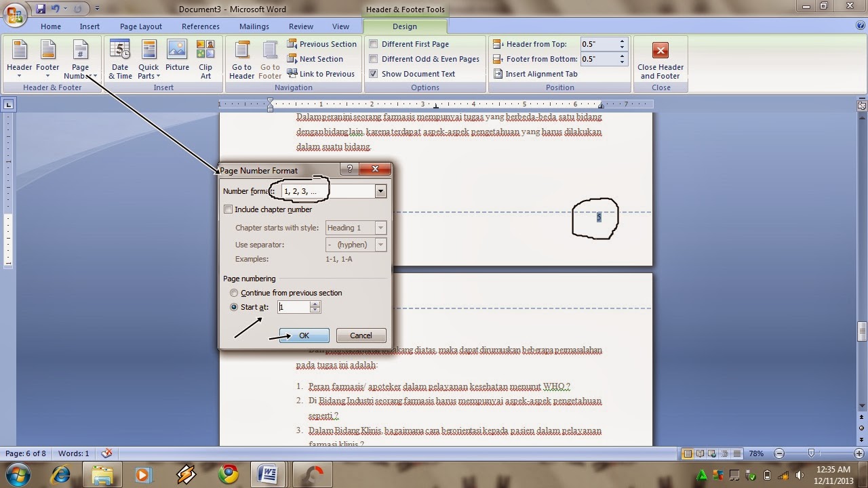
Task: Switch to the Home tab
Action: point(51,26)
